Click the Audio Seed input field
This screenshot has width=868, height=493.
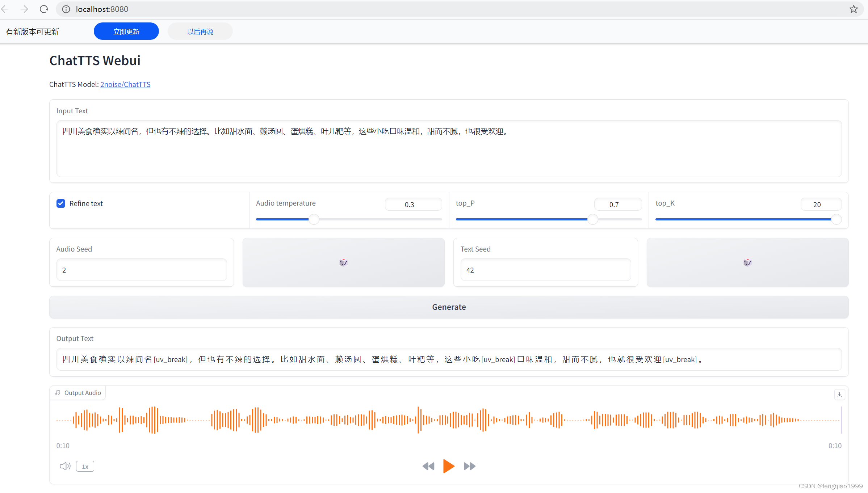click(142, 270)
